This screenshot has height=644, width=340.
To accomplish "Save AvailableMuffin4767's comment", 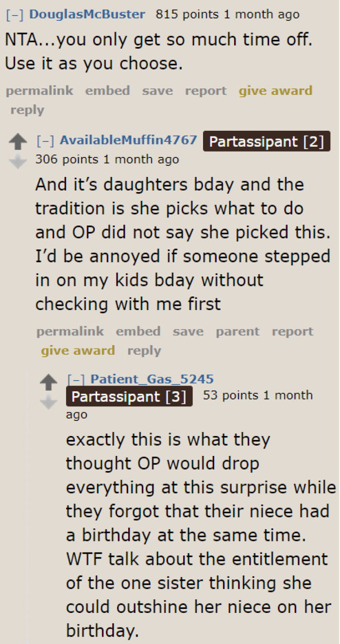I will point(188,331).
